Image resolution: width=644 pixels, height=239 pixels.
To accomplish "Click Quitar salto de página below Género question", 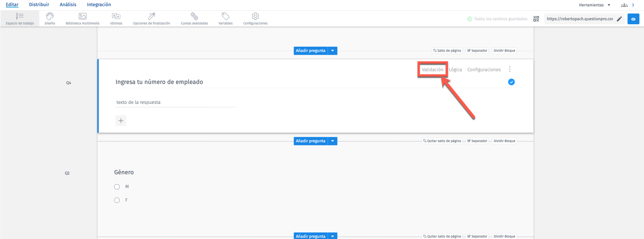I will [442, 236].
